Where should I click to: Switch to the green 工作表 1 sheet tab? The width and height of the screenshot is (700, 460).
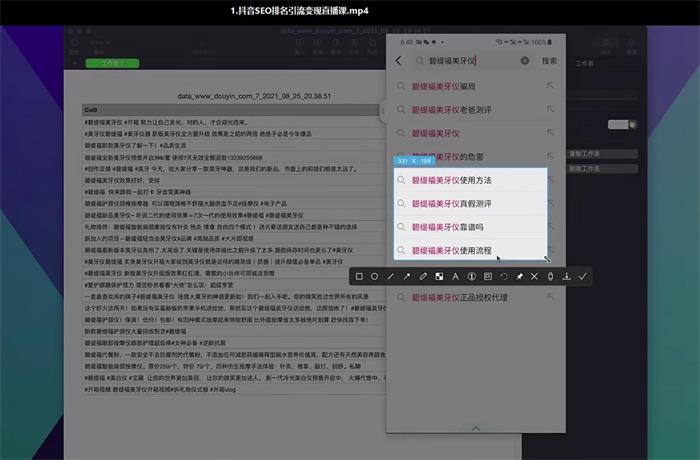[x=112, y=63]
